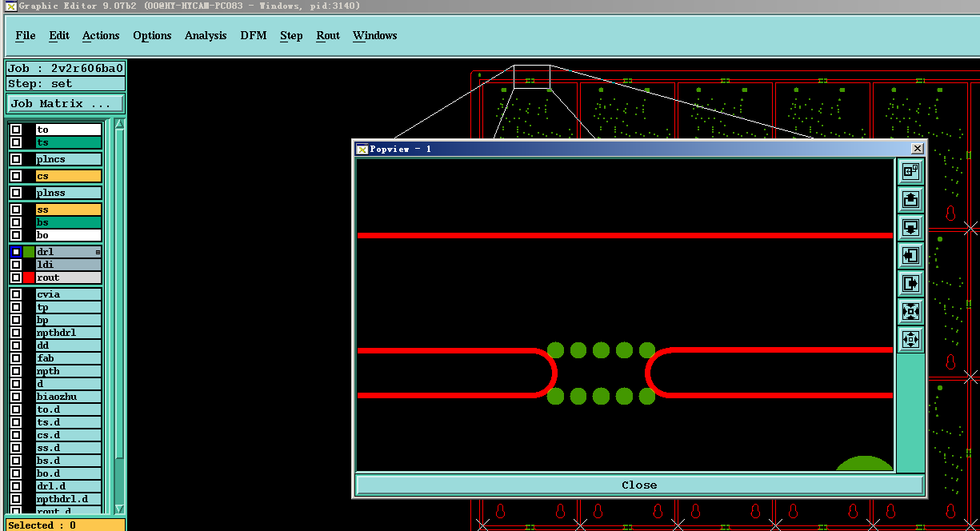Toggle checkbox for layer plnss
This screenshot has width=980, height=531.
click(x=16, y=193)
